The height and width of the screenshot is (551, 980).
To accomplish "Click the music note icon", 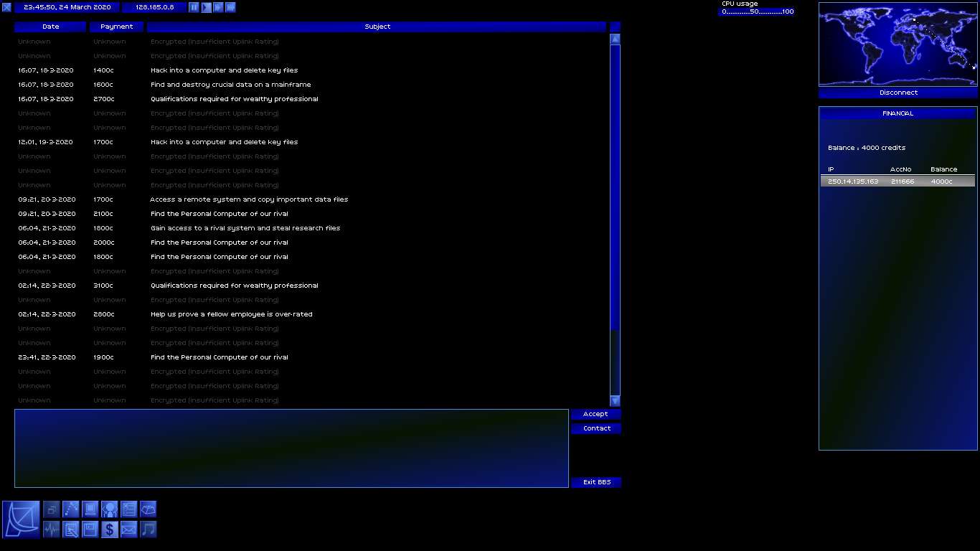I will (148, 529).
